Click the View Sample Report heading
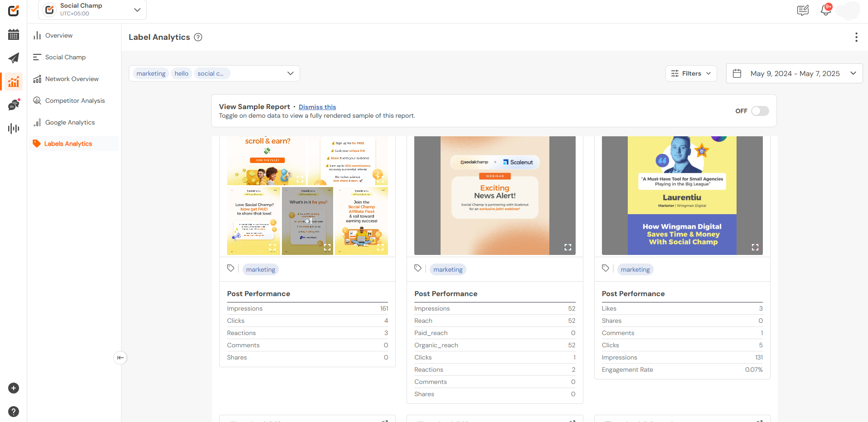Viewport: 868px width, 422px height. pos(254,107)
